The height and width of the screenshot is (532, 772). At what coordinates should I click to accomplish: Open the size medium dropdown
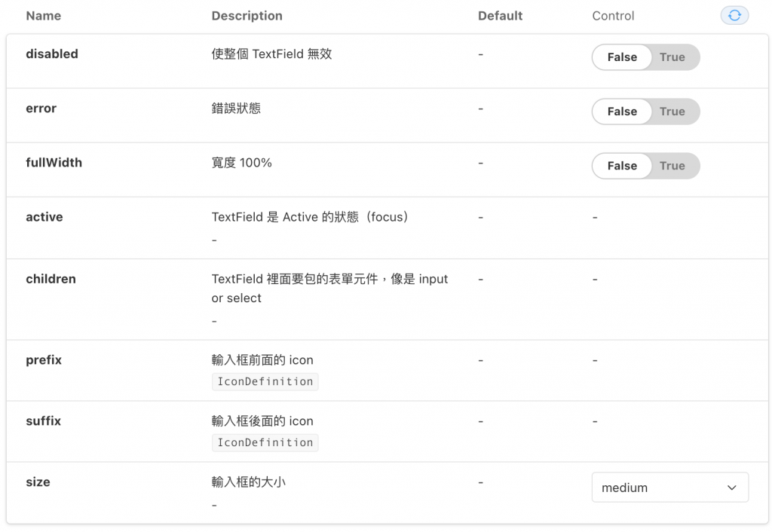[657, 488]
